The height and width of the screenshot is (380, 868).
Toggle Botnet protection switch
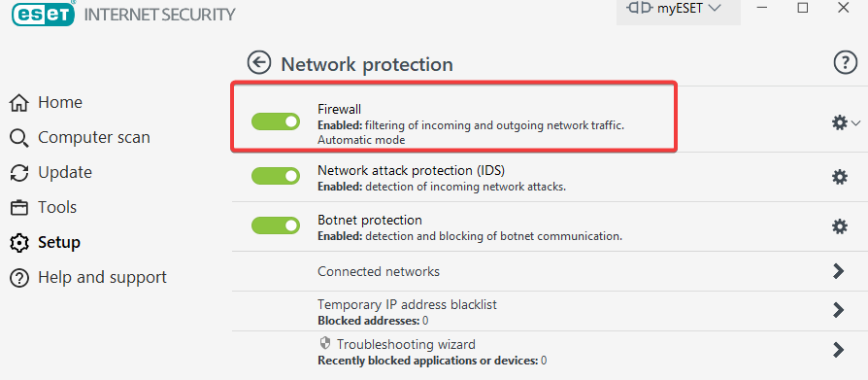276,225
